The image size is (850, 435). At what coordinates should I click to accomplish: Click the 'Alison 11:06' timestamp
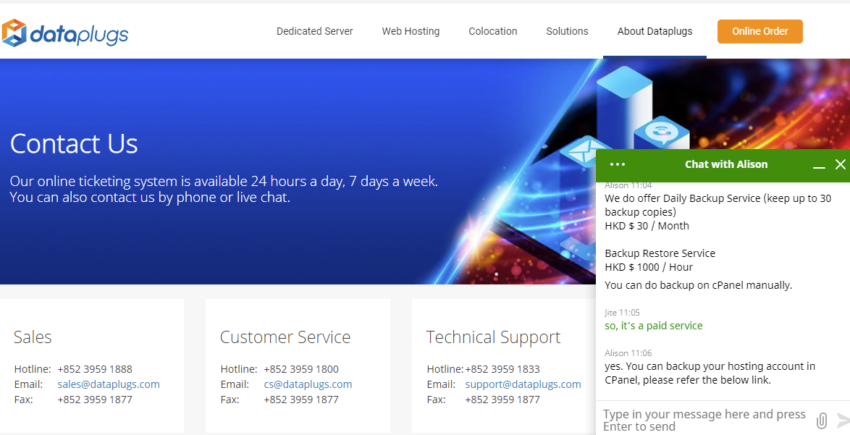(x=628, y=353)
